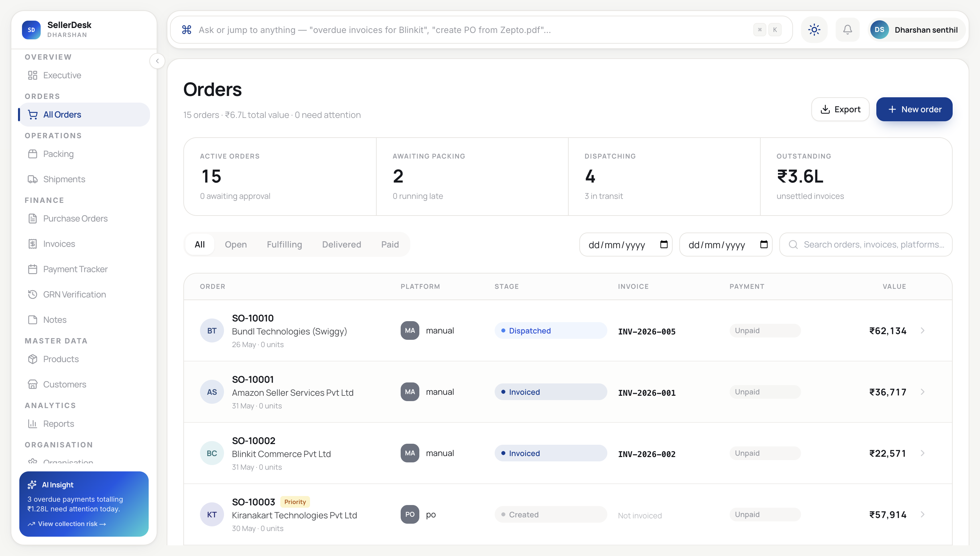Screen dimensions: 980x556
Task: Click the Export button
Action: 840,109
